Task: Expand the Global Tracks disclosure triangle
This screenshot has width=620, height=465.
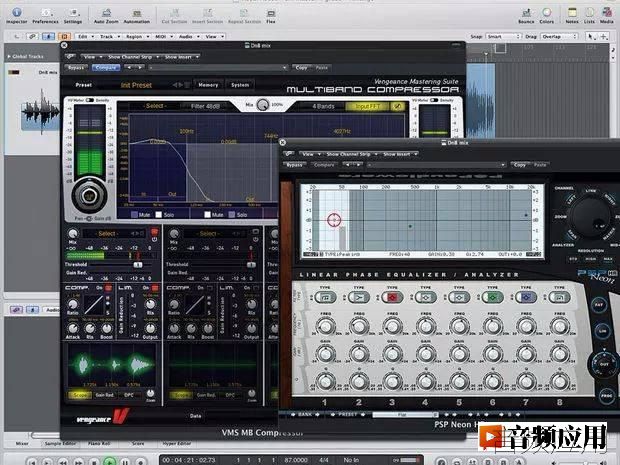Action: [x=9, y=57]
